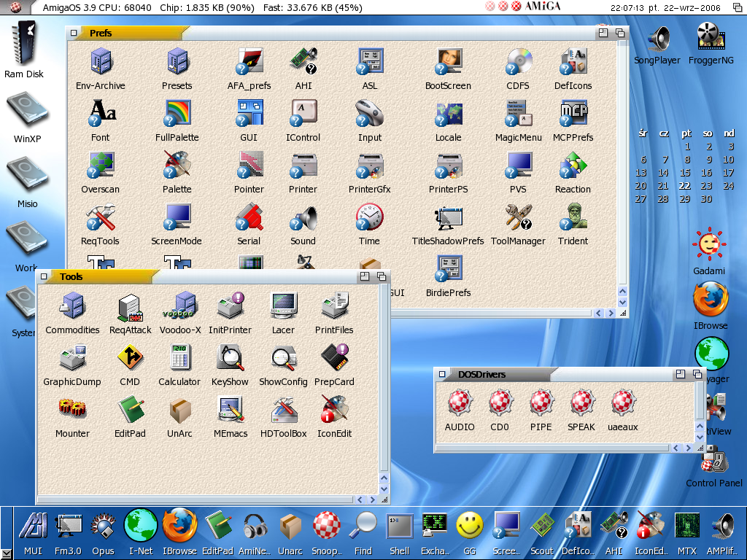Open the uaeaux DOSDriver icon
The height and width of the screenshot is (560, 747).
pos(623,402)
